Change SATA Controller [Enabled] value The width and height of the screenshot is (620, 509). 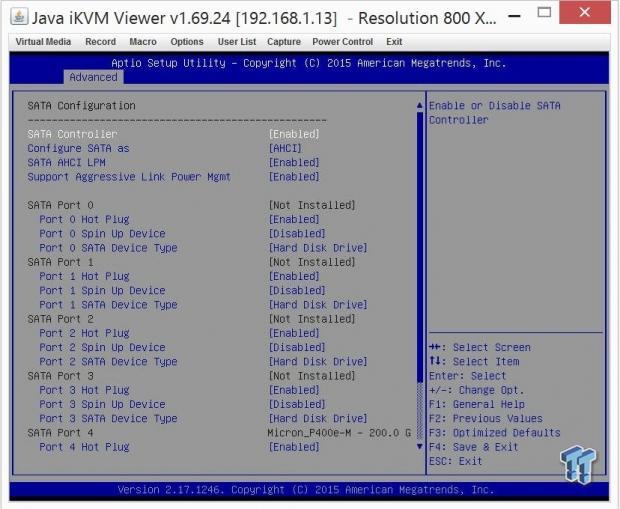(294, 134)
